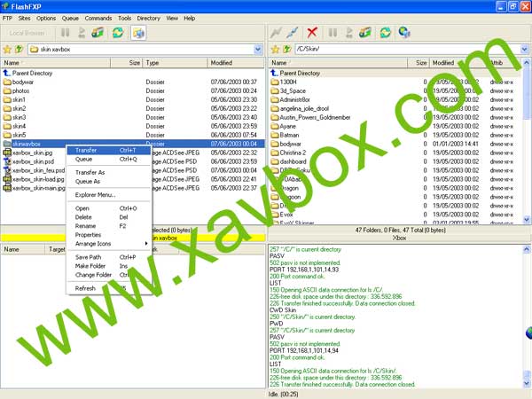
Task: Click the right pane folder-up icon
Action: point(287,50)
